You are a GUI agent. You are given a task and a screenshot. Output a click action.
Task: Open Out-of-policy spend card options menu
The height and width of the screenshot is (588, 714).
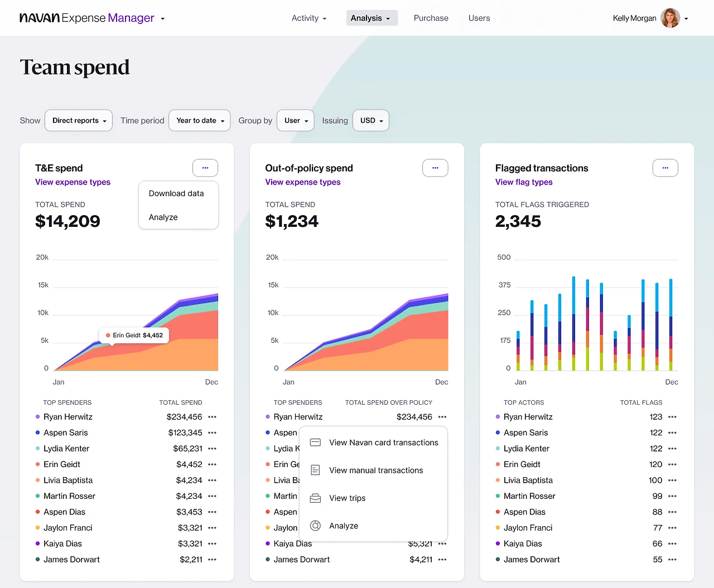pos(435,168)
